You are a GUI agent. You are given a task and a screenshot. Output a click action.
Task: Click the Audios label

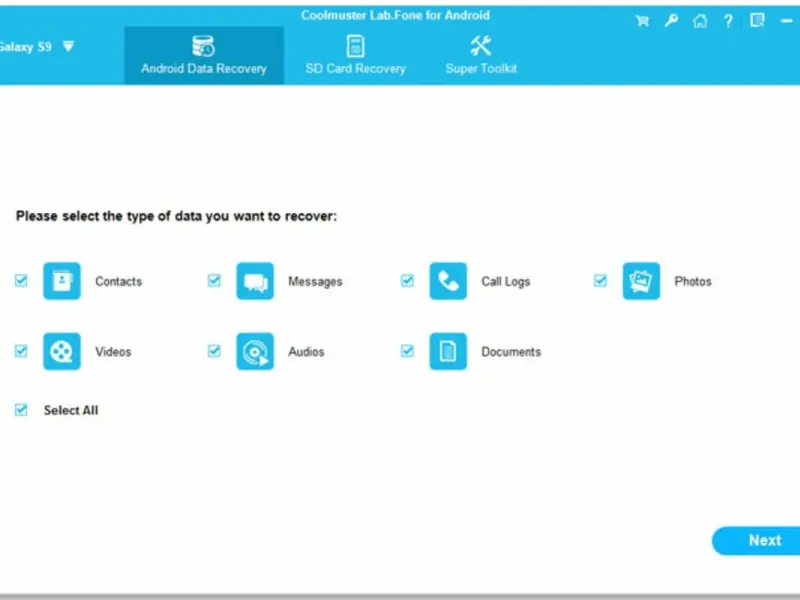click(306, 352)
